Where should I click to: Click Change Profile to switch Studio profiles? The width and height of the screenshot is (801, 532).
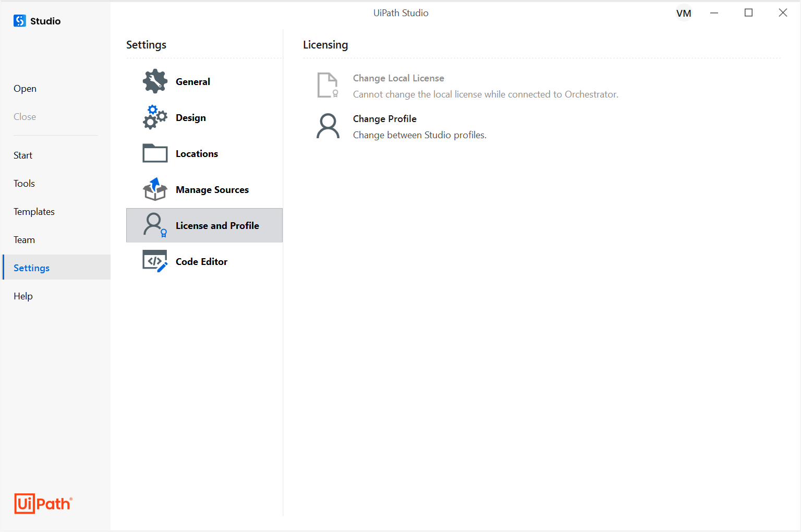point(385,118)
